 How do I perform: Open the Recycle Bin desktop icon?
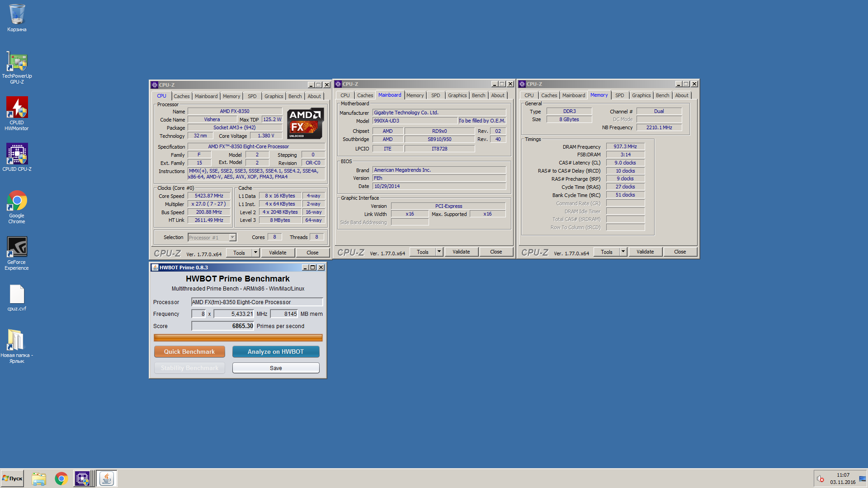(x=17, y=18)
